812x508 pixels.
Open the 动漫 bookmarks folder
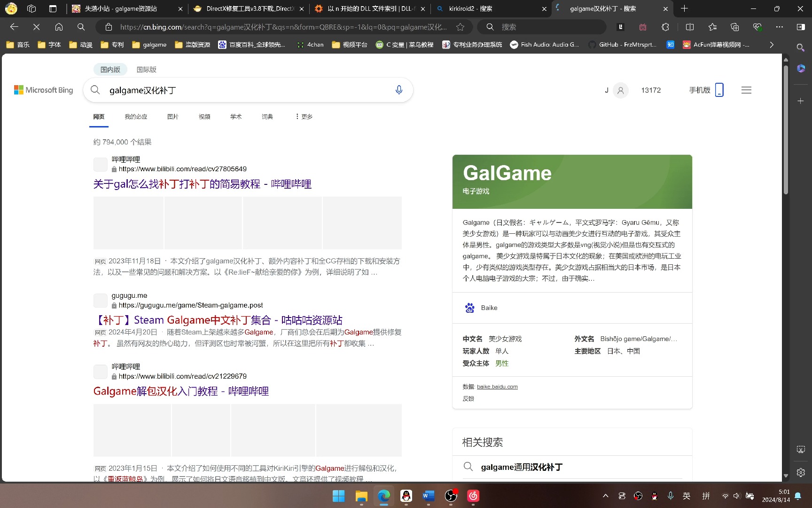81,45
